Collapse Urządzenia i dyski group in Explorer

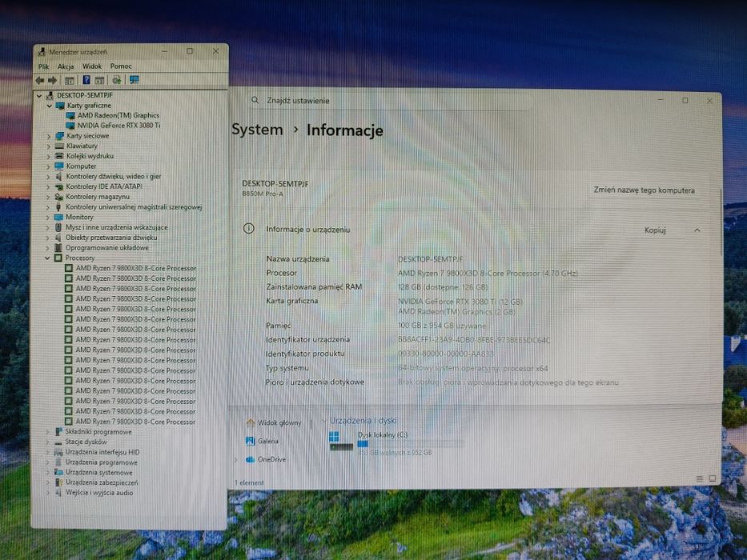click(323, 421)
